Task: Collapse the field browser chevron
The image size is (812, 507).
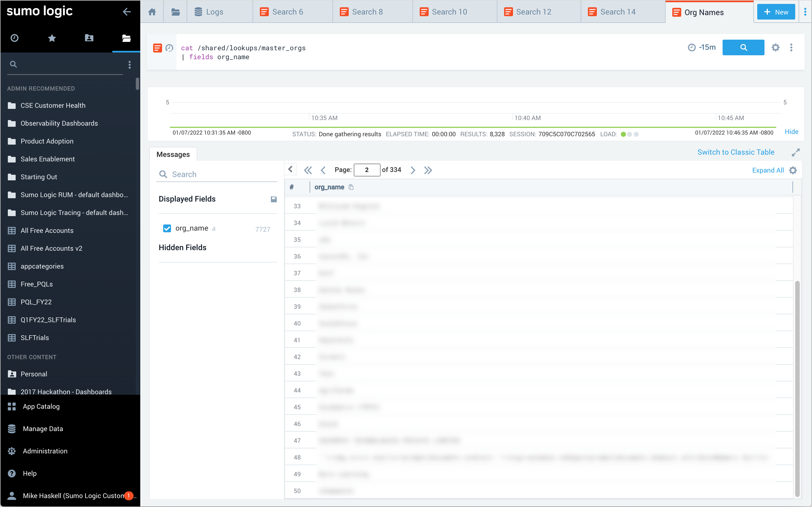Action: tap(291, 169)
